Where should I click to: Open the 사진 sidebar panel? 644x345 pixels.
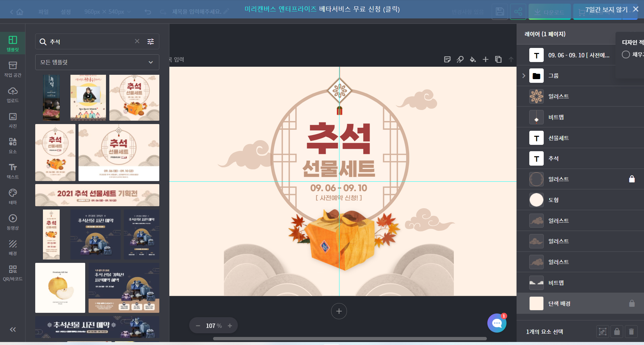tap(13, 120)
